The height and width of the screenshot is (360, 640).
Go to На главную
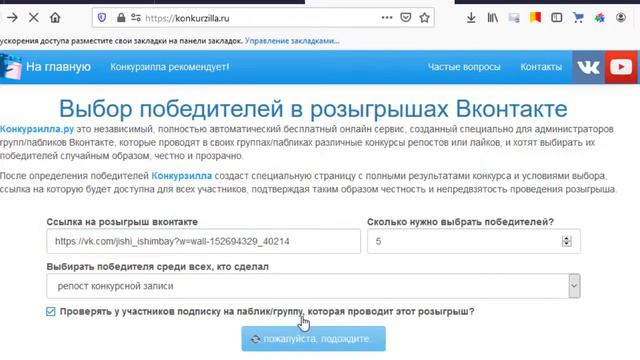pos(58,67)
